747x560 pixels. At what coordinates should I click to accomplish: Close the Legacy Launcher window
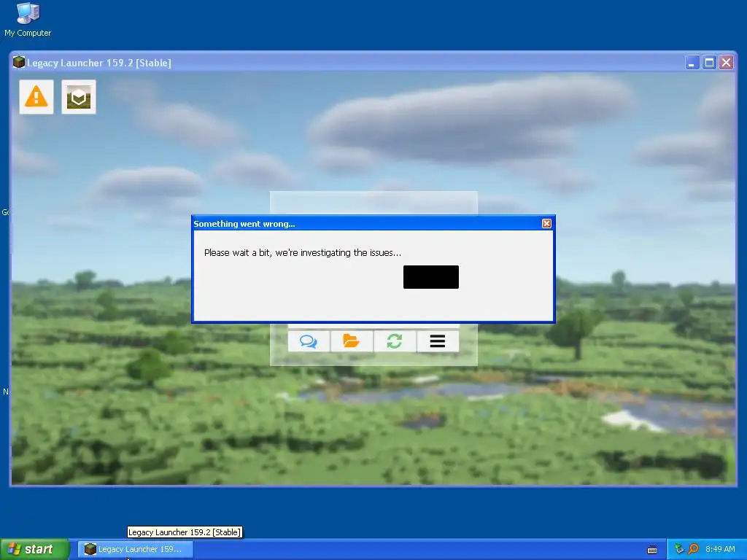pyautogui.click(x=726, y=63)
